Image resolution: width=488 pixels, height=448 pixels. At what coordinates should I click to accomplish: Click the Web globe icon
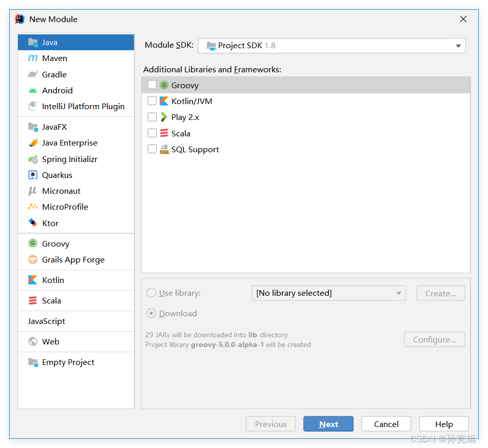coord(33,341)
